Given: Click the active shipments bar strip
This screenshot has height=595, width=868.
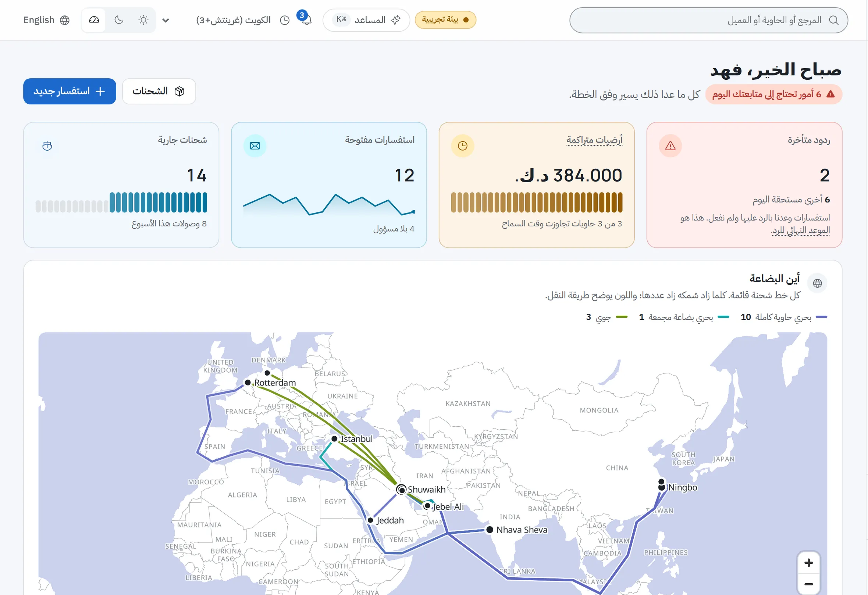Looking at the screenshot, I should coord(121,202).
